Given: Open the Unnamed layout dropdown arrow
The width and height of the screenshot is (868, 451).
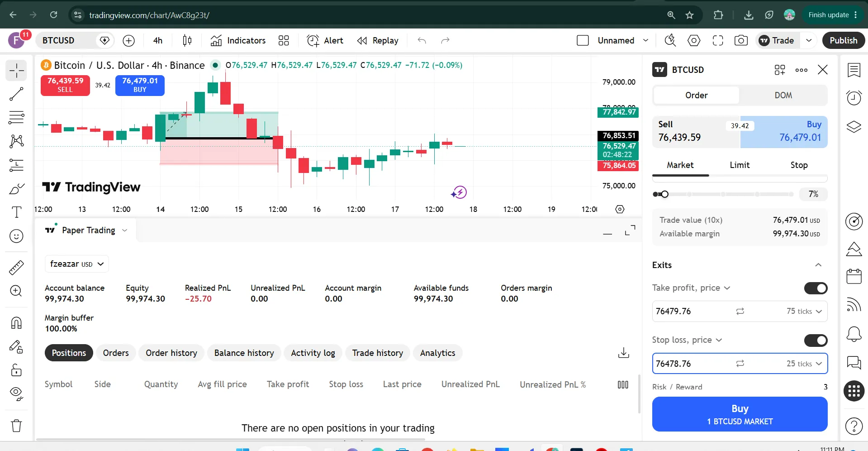Looking at the screenshot, I should 645,40.
